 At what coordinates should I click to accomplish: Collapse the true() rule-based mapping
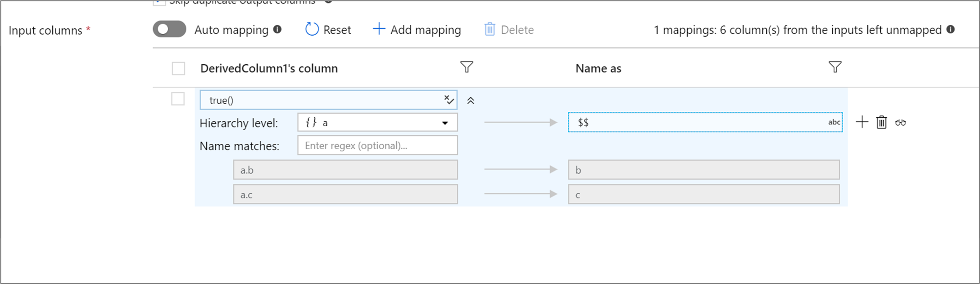pyautogui.click(x=470, y=101)
